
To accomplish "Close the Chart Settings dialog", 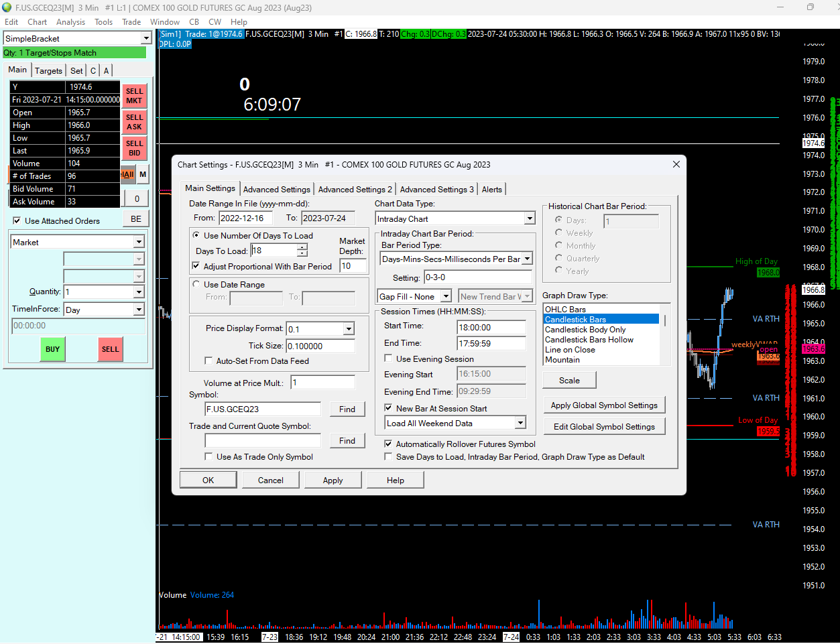I will coord(676,164).
